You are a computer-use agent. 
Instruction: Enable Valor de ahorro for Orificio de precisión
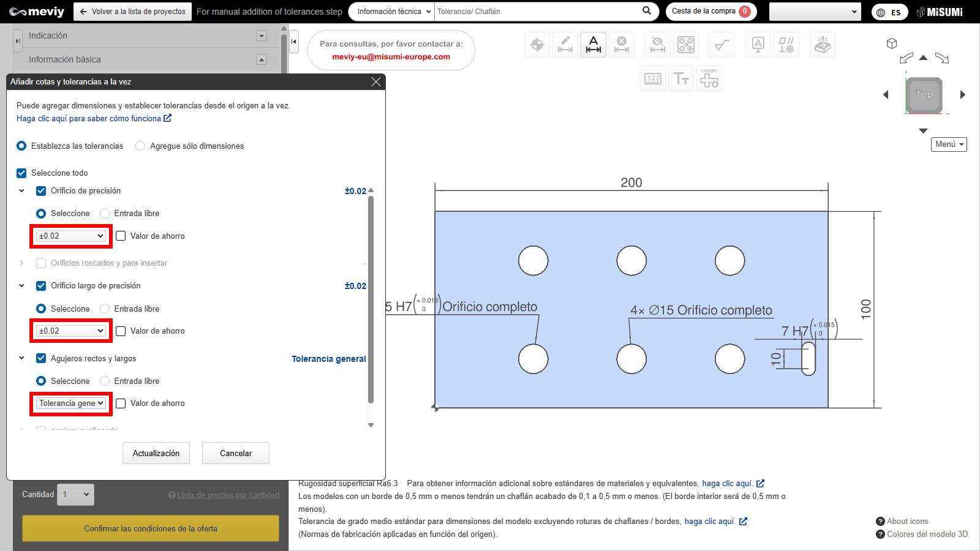point(121,236)
